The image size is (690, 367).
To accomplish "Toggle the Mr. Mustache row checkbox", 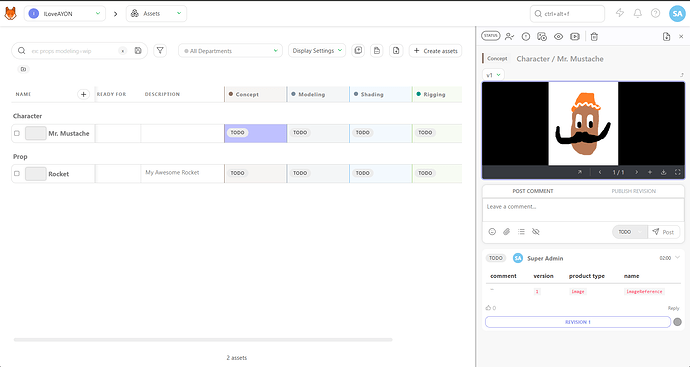I will pyautogui.click(x=17, y=133).
